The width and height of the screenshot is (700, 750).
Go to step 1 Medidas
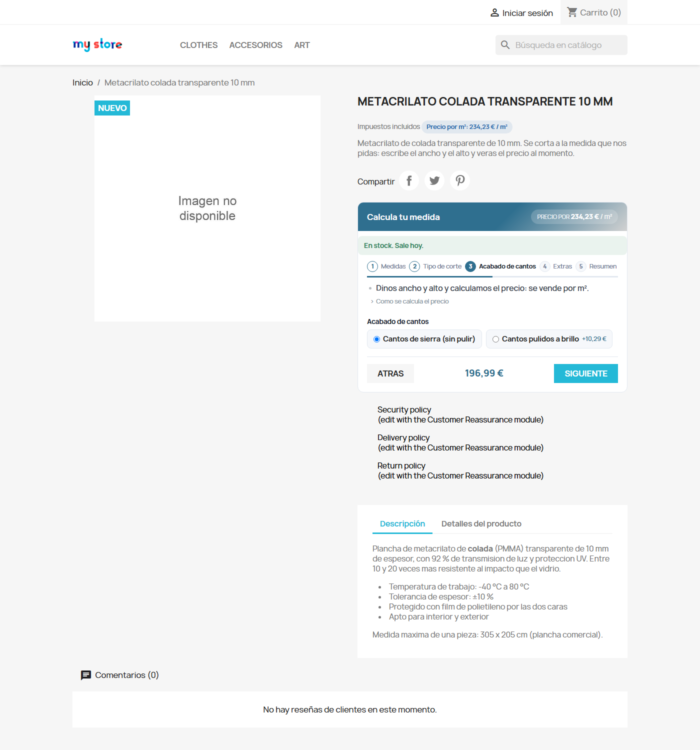pos(386,266)
